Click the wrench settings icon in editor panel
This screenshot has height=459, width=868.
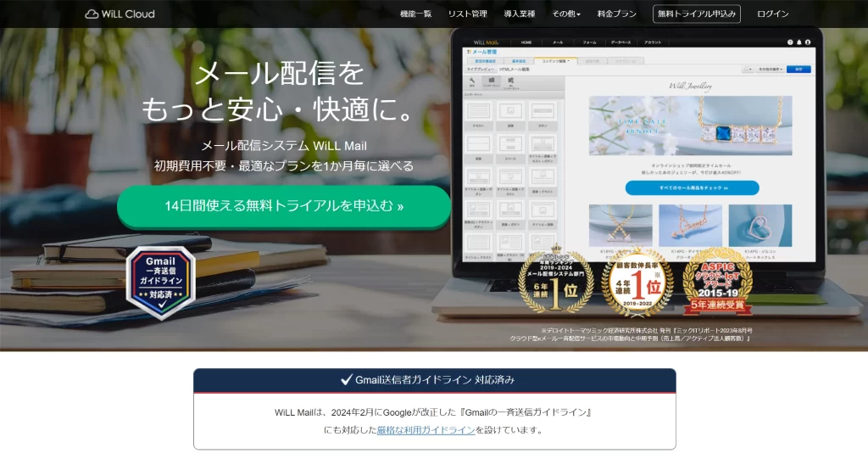point(472,81)
